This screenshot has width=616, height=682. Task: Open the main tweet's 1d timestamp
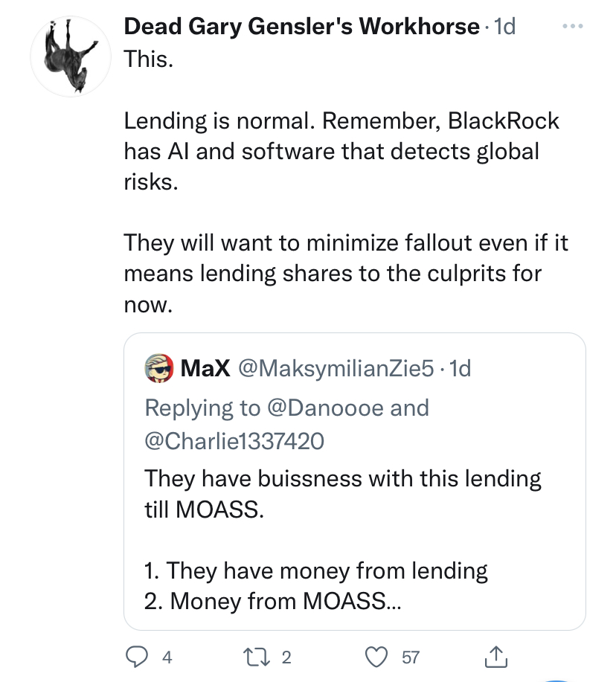(505, 27)
